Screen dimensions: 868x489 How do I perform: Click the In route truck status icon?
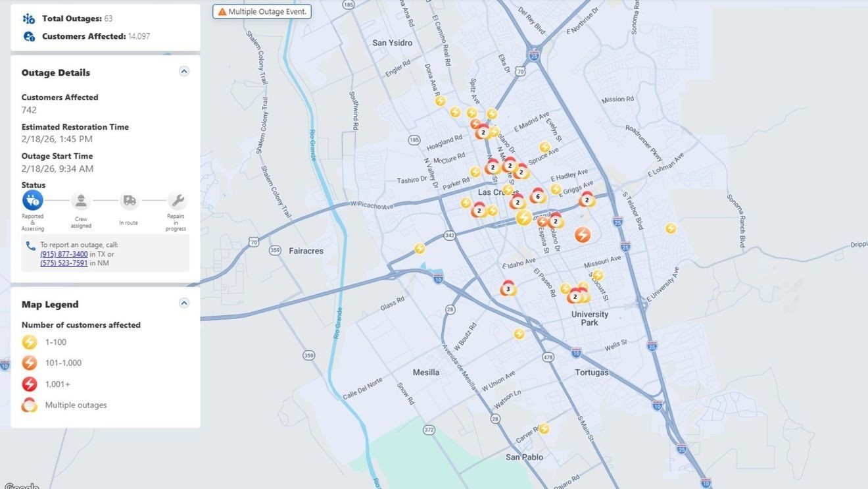coord(130,200)
